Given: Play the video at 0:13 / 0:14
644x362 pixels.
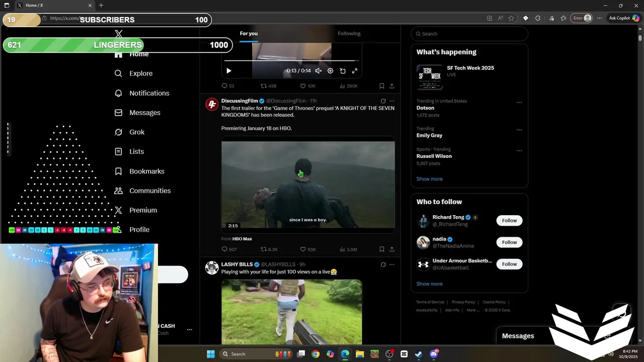Looking at the screenshot, I should [229, 71].
